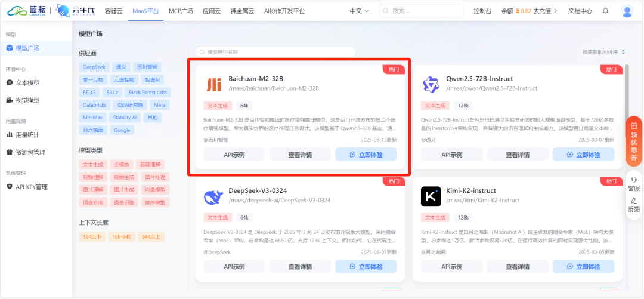Click the 搜索模型名称 search field
The width and height of the screenshot is (644, 299).
(x=275, y=52)
